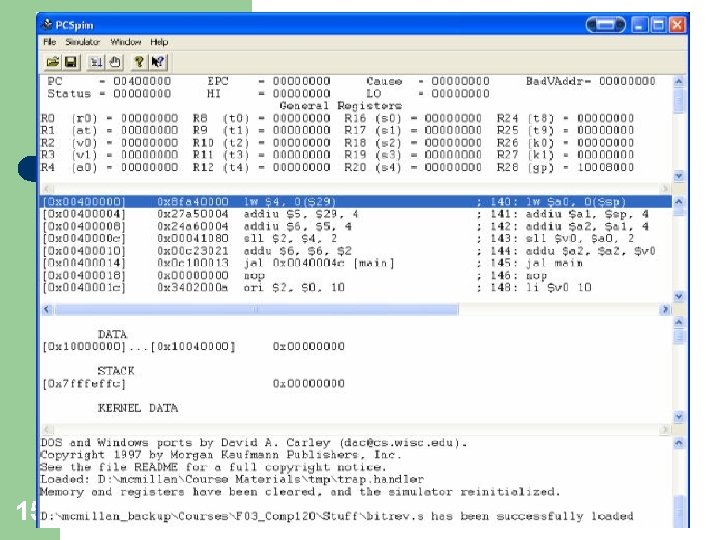This screenshot has width=720, height=540.
Task: Click the R28 (gp) value 10008000
Action: coord(605,167)
